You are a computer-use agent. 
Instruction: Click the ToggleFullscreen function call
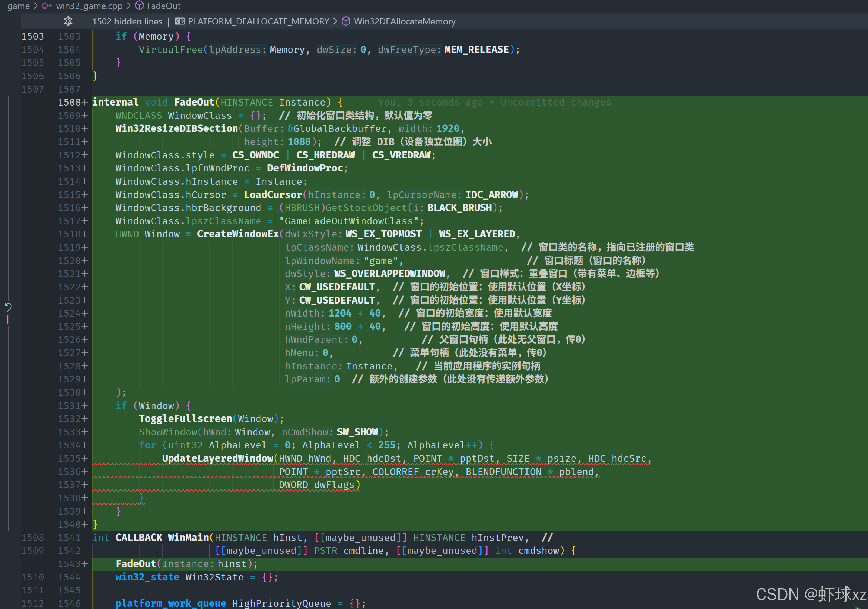click(185, 419)
